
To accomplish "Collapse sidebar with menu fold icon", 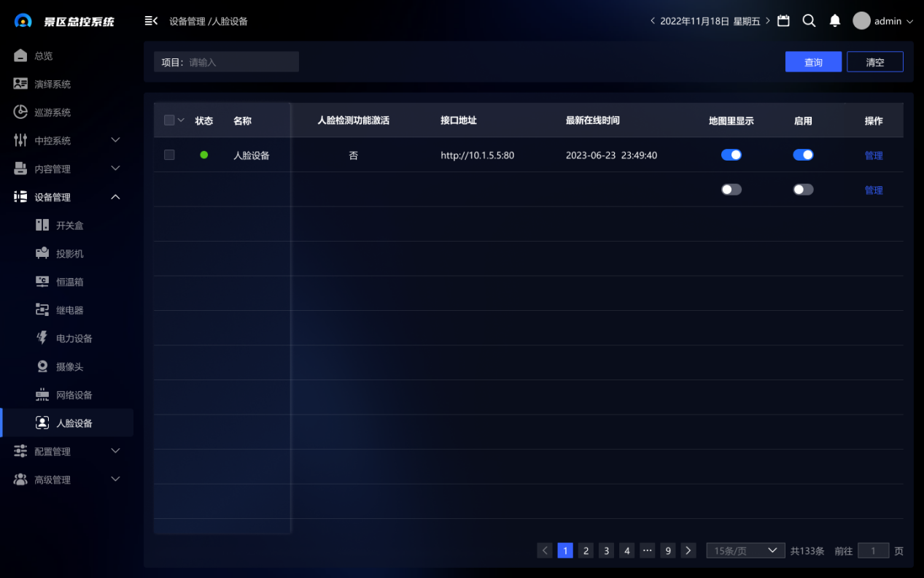I will (151, 21).
